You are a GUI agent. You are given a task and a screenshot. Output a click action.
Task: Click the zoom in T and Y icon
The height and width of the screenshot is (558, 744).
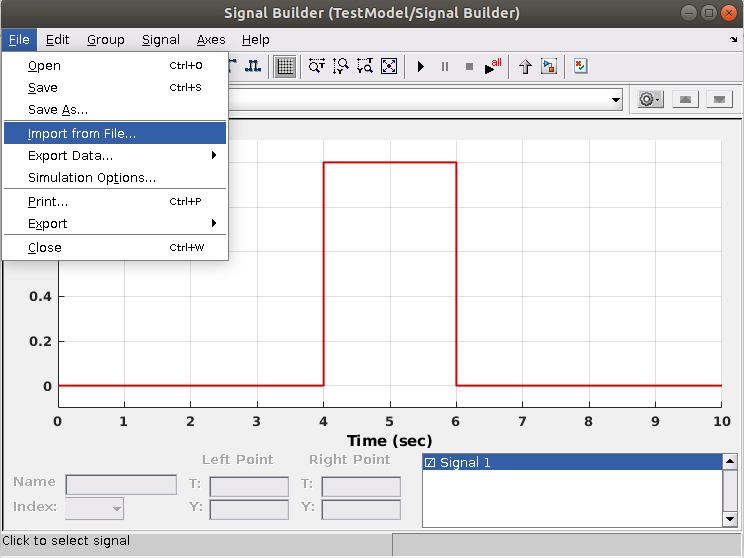pyautogui.click(x=365, y=66)
